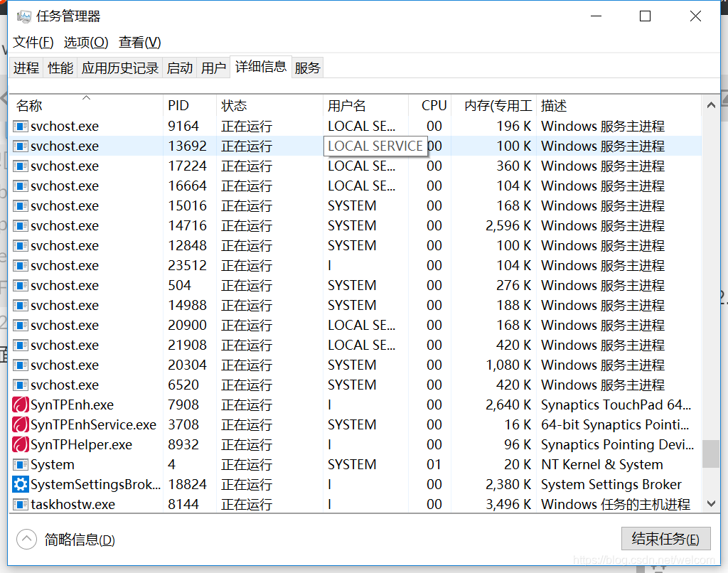728x573 pixels.
Task: Click icon of svchost.exe PID 14716
Action: tap(21, 226)
